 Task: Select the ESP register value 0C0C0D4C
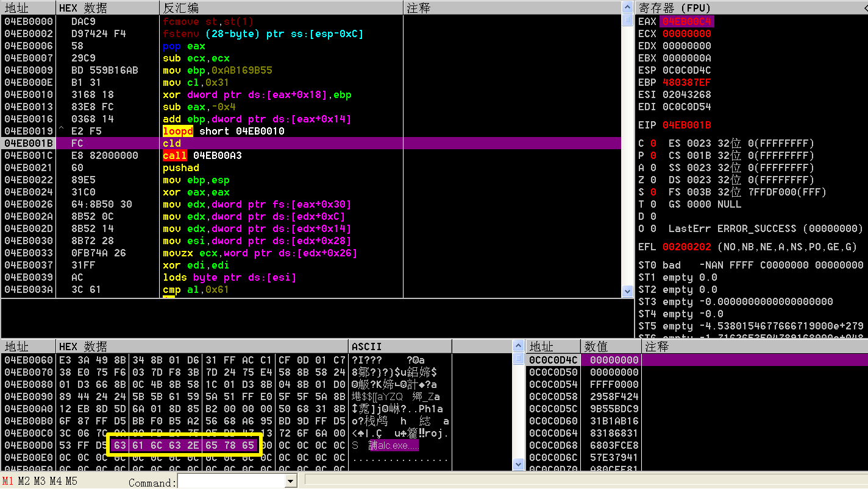coord(686,70)
